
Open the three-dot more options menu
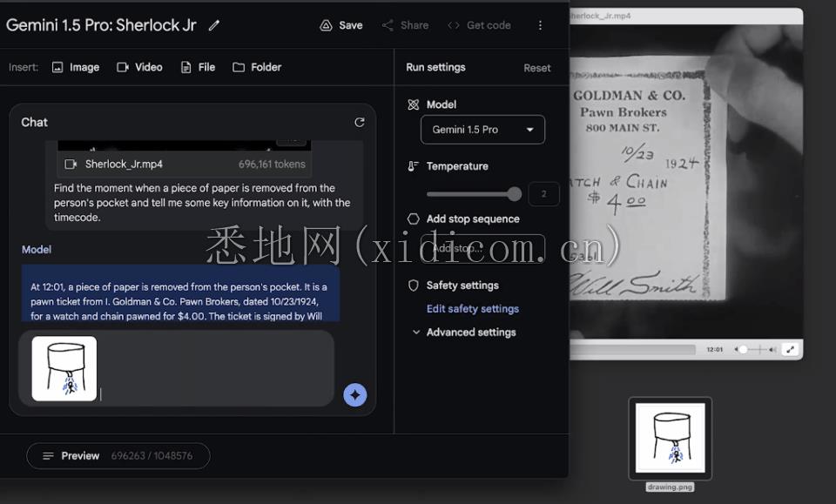tap(540, 25)
